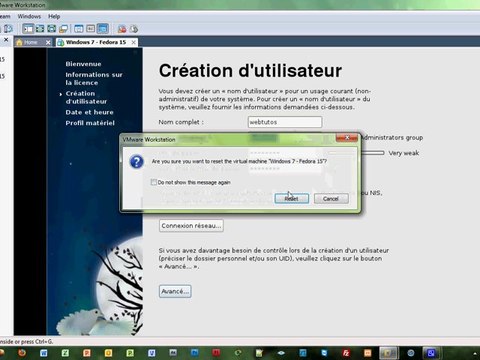The height and width of the screenshot is (360, 480).
Task: Click the Unity mode toolbar icon
Action: [x=63, y=29]
